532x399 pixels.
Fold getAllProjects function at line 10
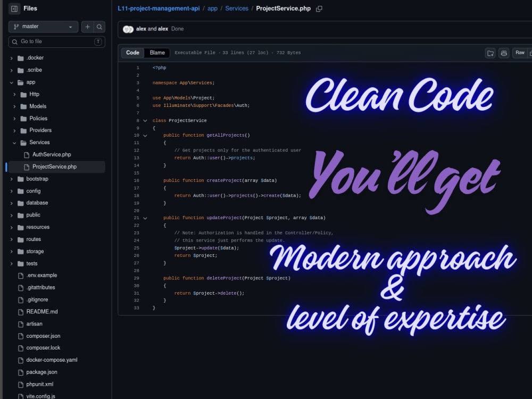pos(145,136)
